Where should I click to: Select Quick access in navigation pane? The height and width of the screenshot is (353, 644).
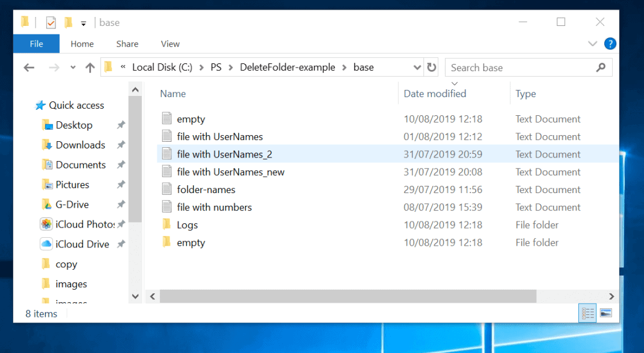[70, 105]
